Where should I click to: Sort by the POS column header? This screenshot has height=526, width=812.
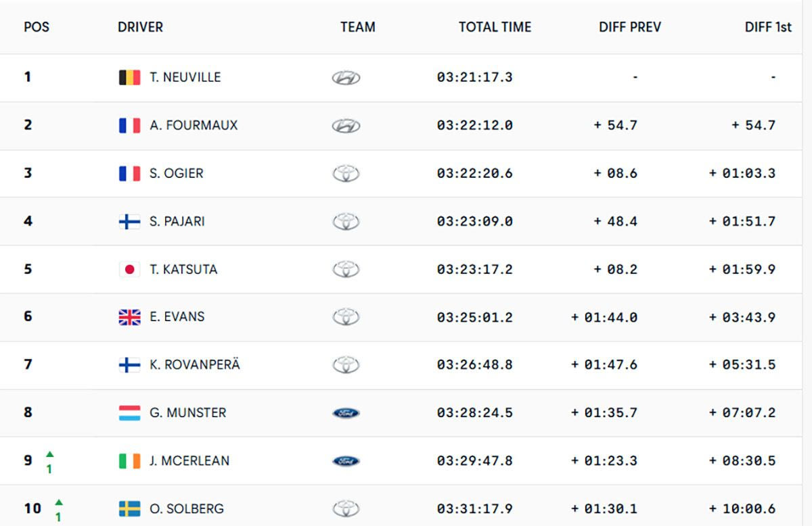coord(37,28)
